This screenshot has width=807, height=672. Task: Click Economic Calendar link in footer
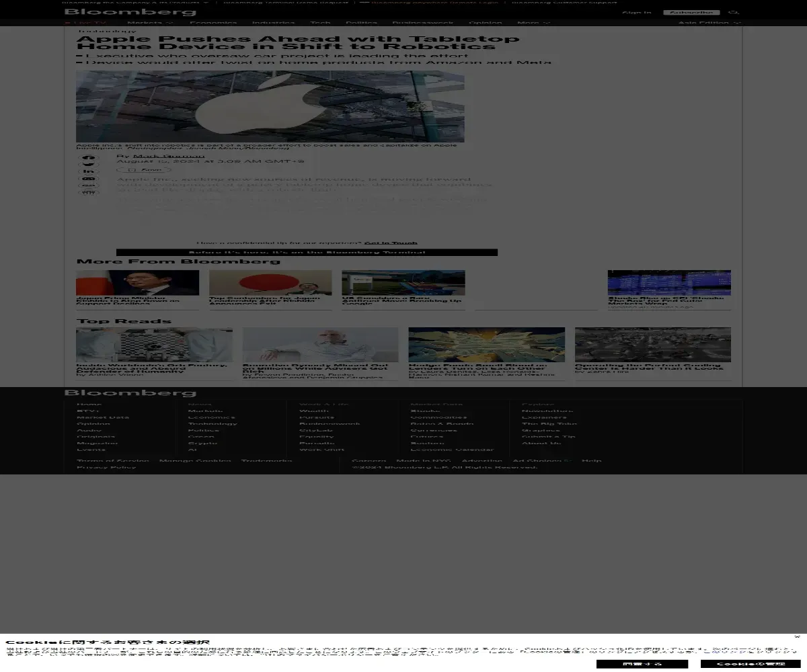tap(452, 450)
